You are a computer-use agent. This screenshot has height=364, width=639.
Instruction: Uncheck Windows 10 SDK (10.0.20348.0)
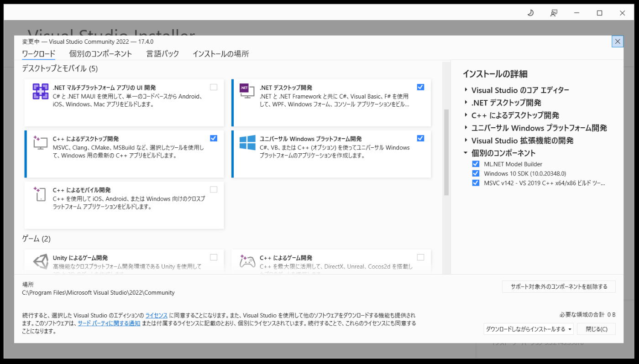476,173
